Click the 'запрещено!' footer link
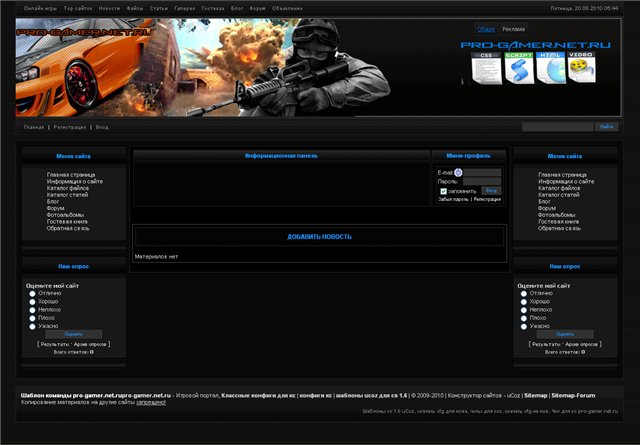640x445 pixels. pyautogui.click(x=151, y=403)
